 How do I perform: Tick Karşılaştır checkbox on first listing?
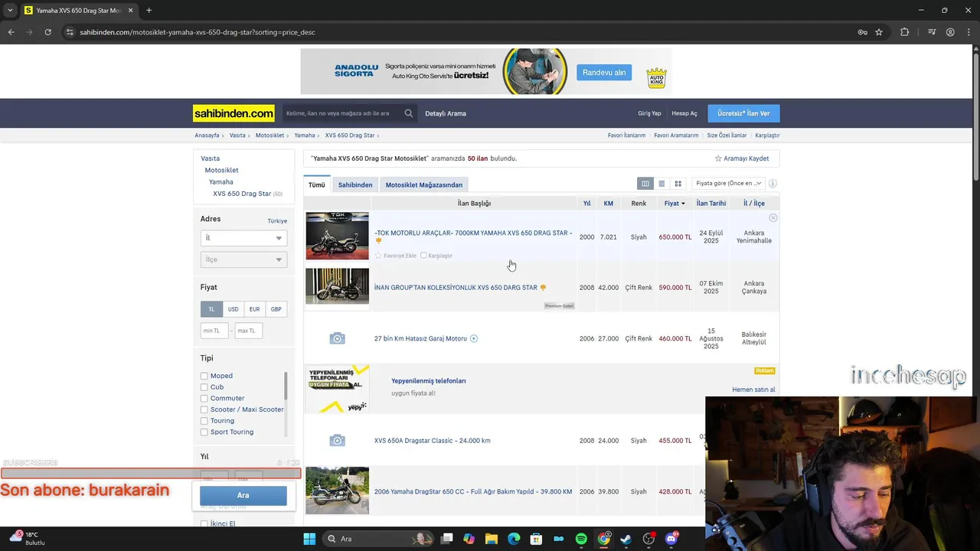coord(423,256)
